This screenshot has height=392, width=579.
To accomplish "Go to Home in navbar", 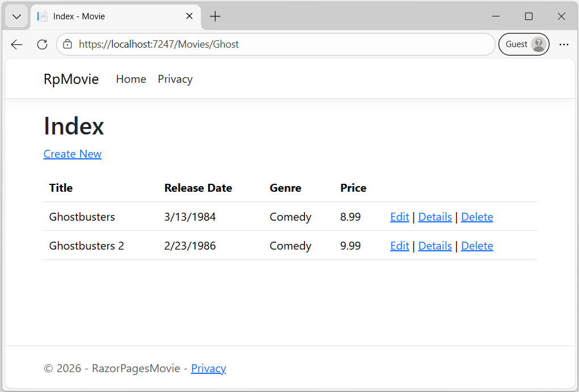I will click(131, 79).
